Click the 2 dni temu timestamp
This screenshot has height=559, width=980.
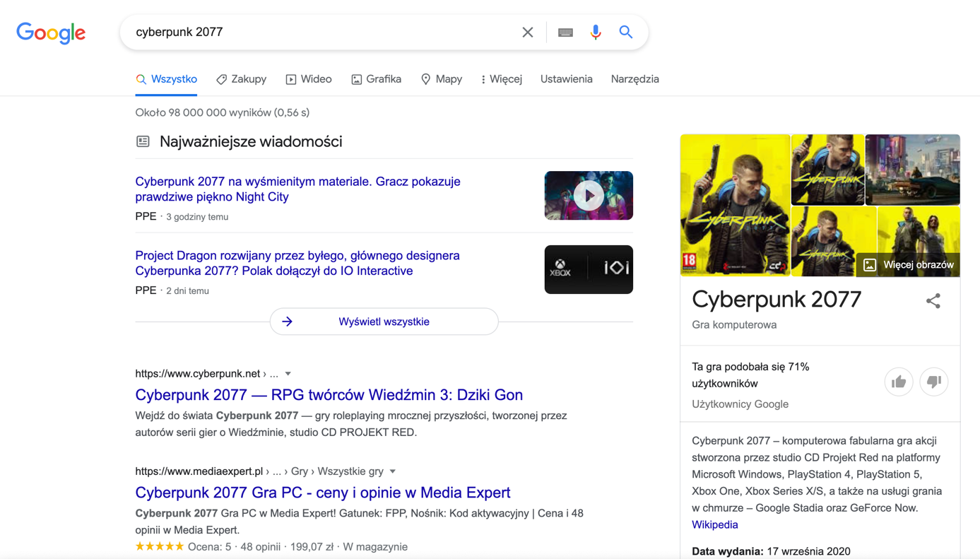coord(187,290)
